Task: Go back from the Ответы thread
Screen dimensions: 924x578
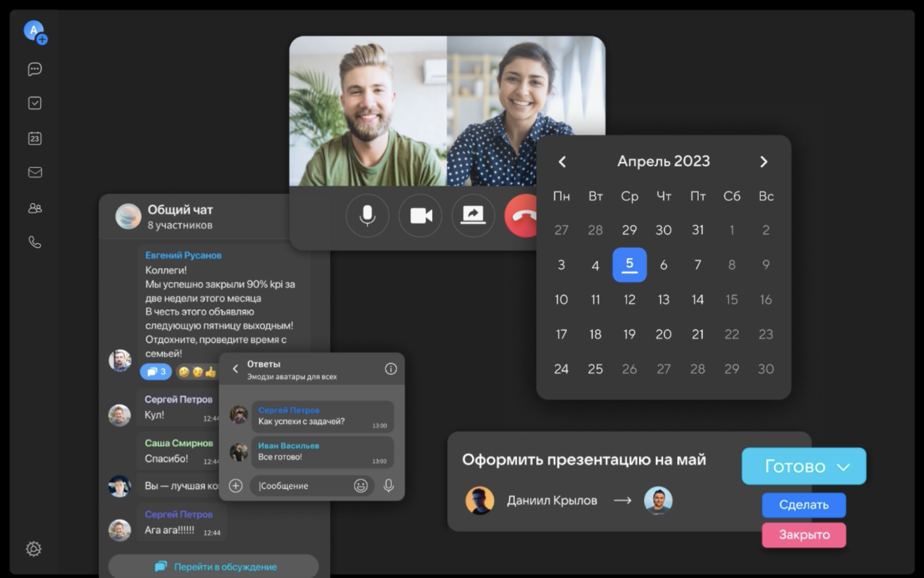Action: [235, 369]
